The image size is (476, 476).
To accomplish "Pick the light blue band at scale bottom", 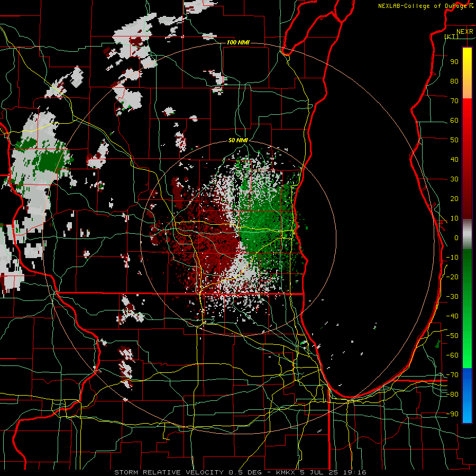I will coord(467,413).
